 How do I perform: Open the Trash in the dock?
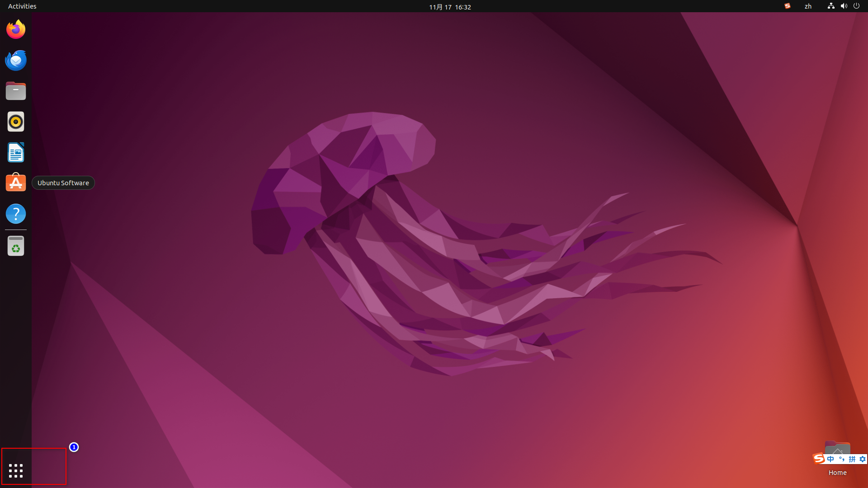click(16, 246)
